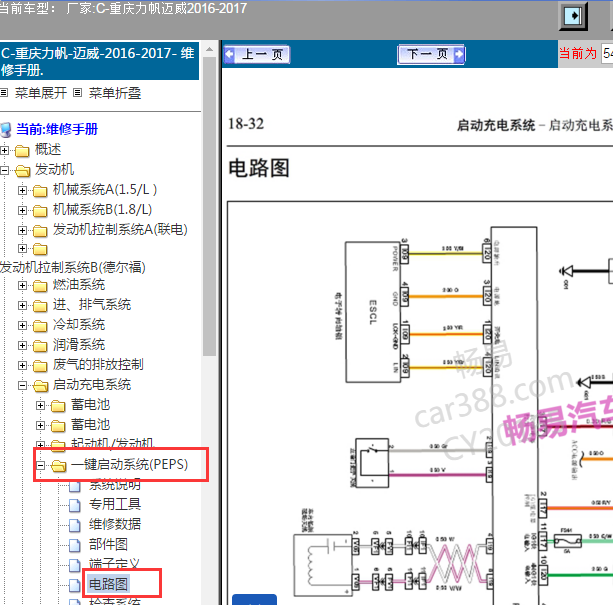Image resolution: width=613 pixels, height=605 pixels.
Task: Click folder icon beside 冷却系统
Action: pyautogui.click(x=40, y=326)
